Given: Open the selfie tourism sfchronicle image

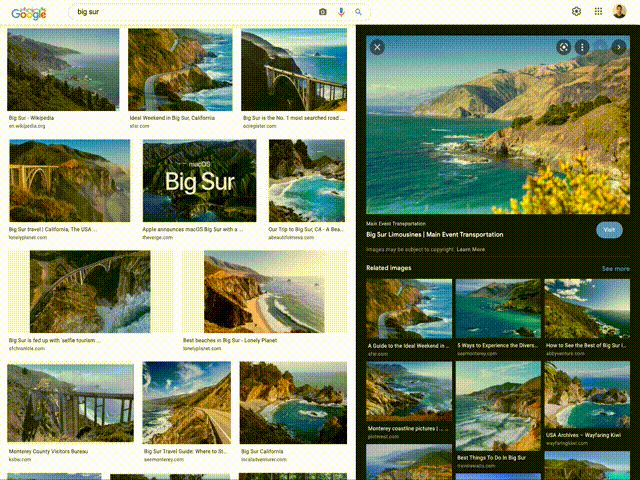Looking at the screenshot, I should [x=90, y=292].
